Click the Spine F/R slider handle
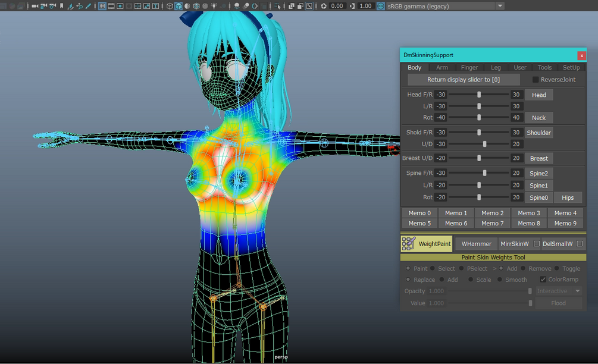 pyautogui.click(x=485, y=173)
